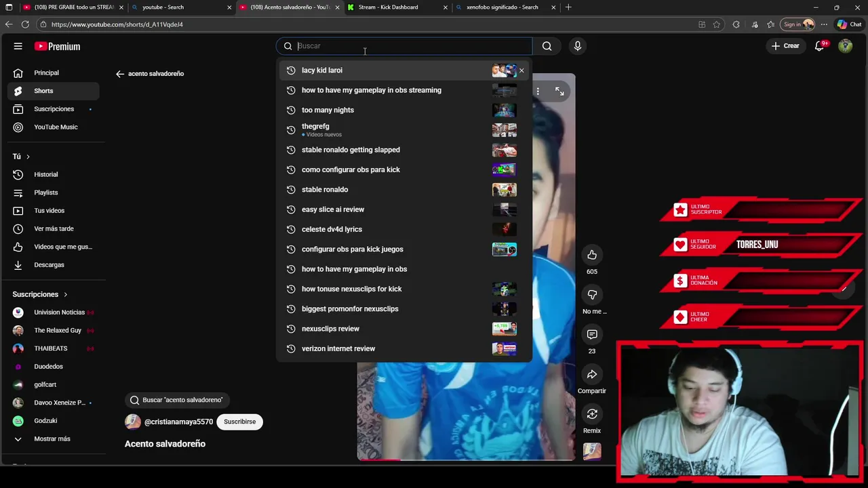Image resolution: width=868 pixels, height=488 pixels.
Task: Click Buscar "acento salvadoreno" chip
Action: click(x=176, y=400)
